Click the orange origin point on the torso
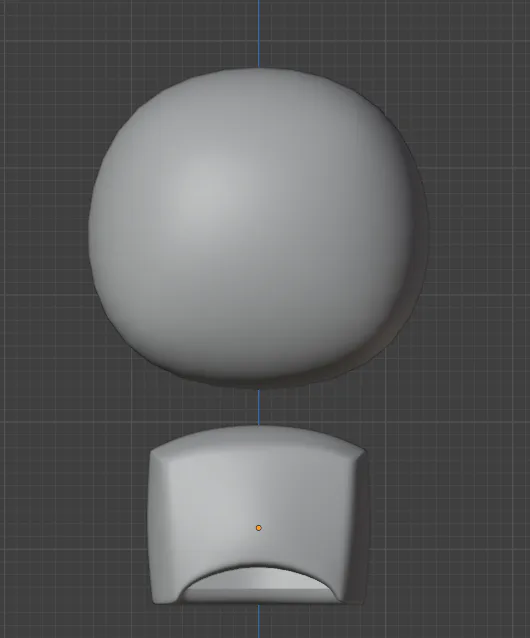 point(259,528)
